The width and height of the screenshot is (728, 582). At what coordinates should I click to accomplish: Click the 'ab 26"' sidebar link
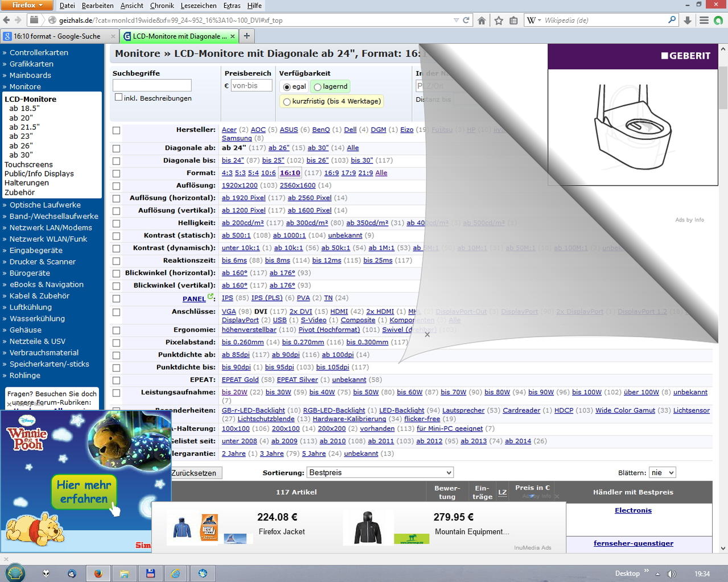click(21, 146)
